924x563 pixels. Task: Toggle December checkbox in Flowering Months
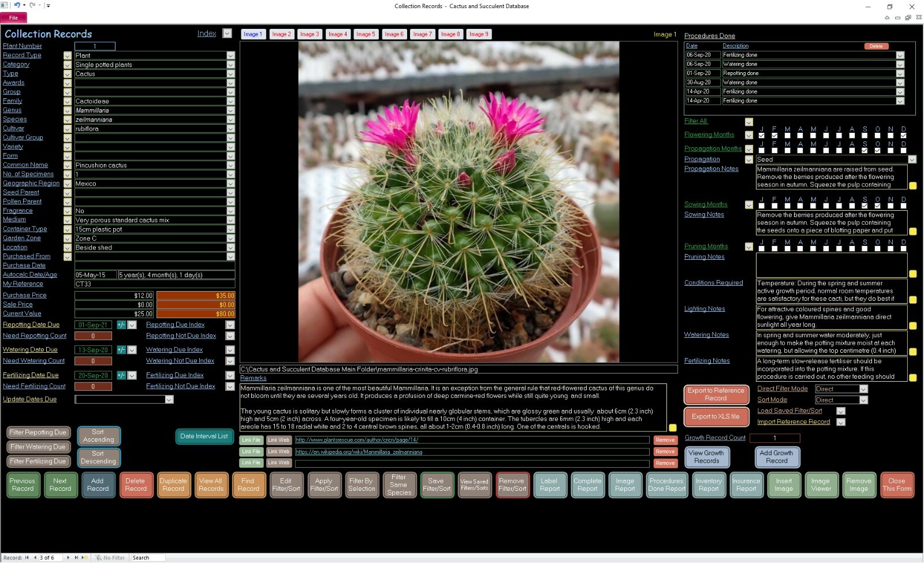pyautogui.click(x=904, y=136)
